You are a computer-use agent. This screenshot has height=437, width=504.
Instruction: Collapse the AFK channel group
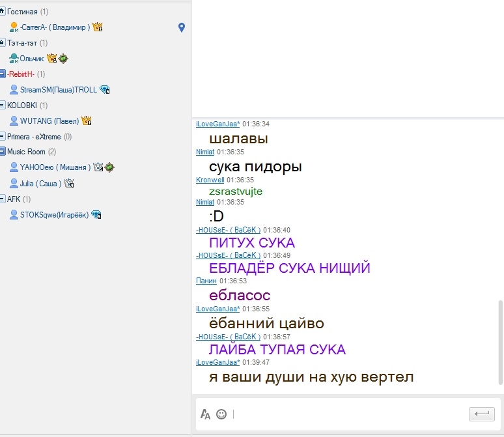click(x=3, y=199)
